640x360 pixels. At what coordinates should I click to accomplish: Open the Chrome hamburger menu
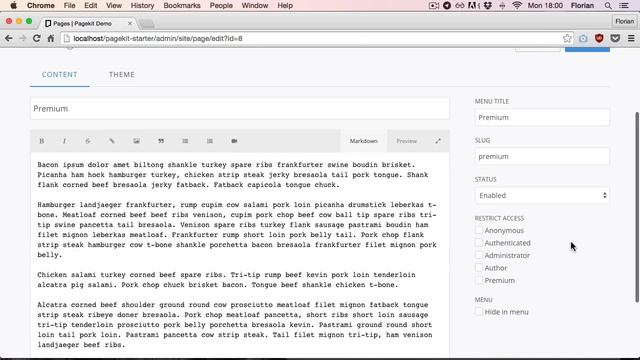tap(631, 38)
